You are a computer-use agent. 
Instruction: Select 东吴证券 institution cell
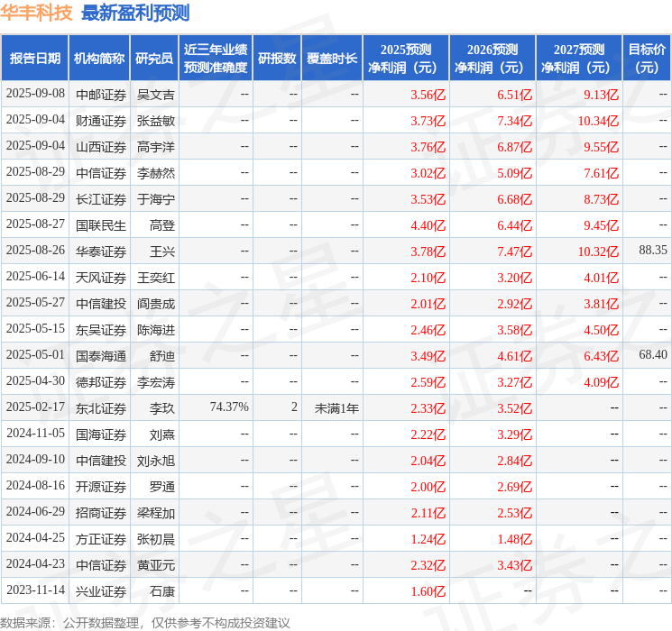pyautogui.click(x=101, y=330)
